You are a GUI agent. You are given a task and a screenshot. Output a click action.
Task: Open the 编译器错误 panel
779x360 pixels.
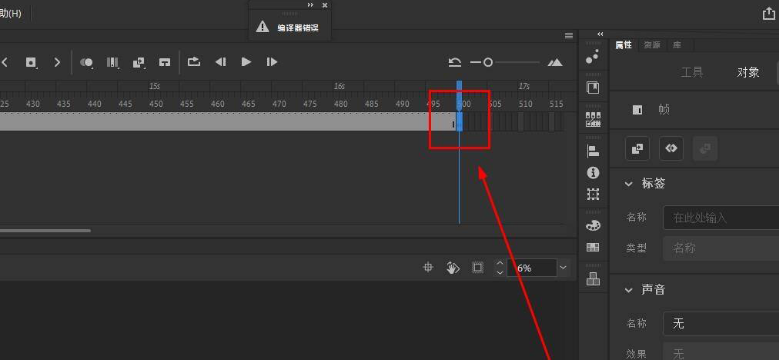pos(290,27)
